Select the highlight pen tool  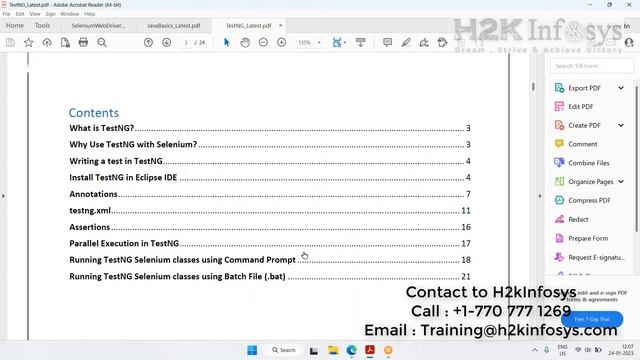pyautogui.click(x=406, y=42)
